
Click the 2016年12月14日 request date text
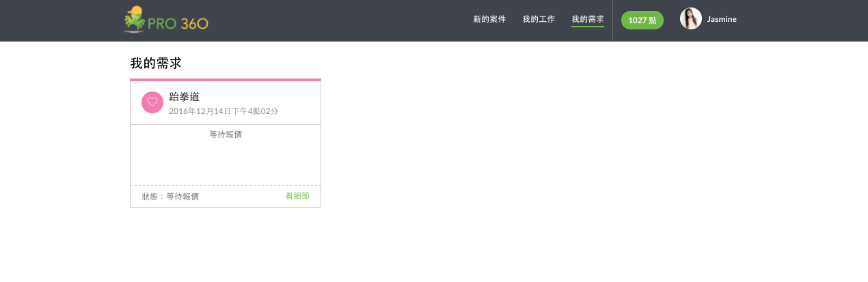[223, 111]
